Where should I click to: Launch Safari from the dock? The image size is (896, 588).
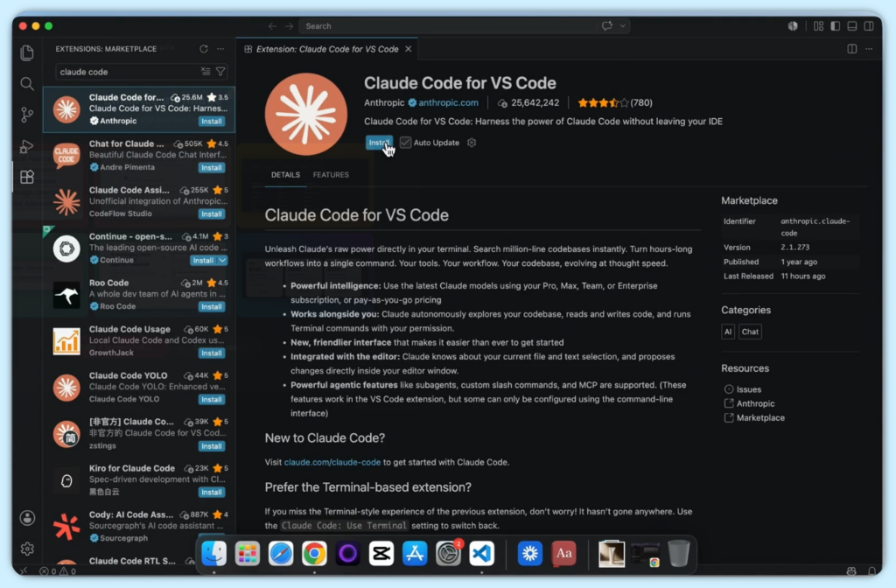pyautogui.click(x=281, y=553)
